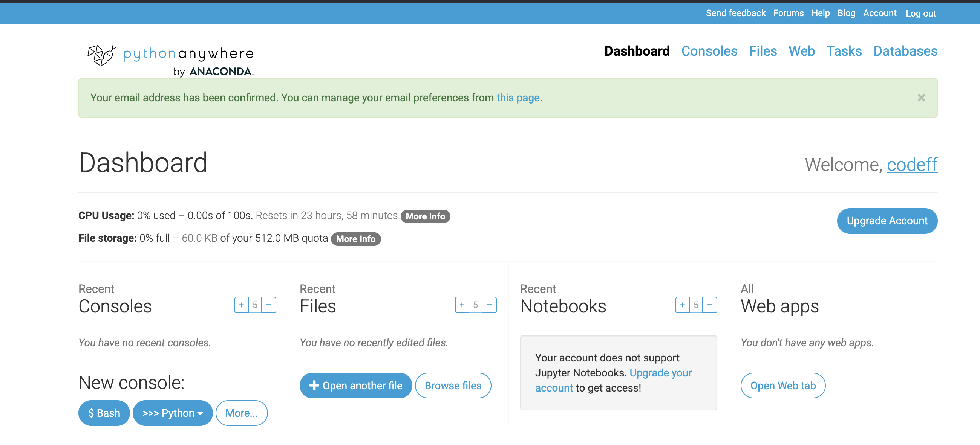Increase recent consoles count with plus
This screenshot has height=445, width=980.
241,305
